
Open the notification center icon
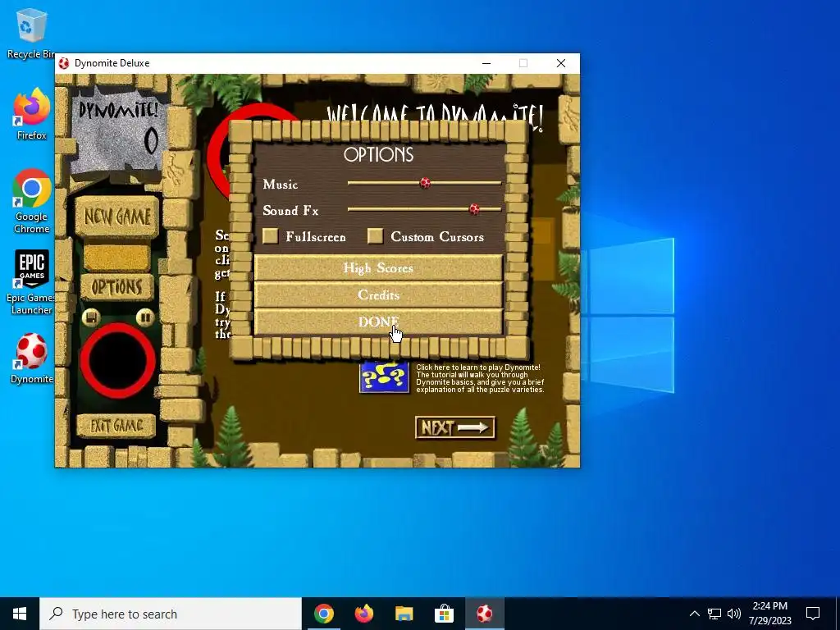tap(813, 614)
